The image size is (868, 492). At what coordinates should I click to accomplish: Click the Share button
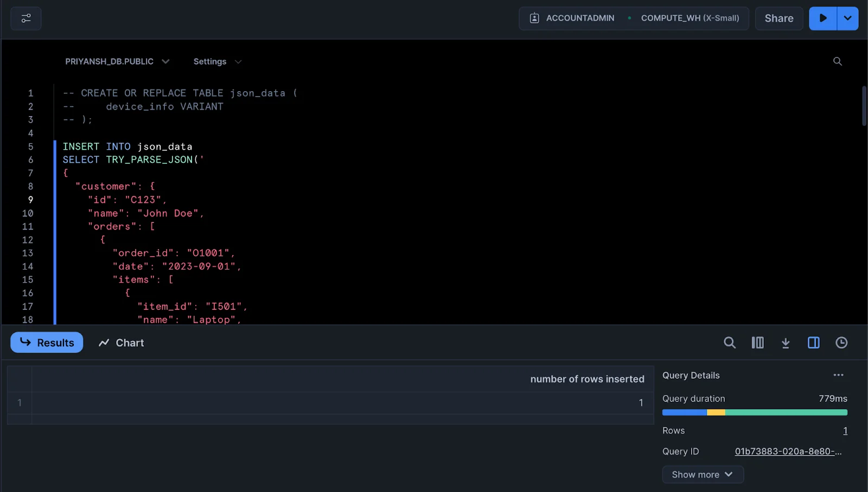tap(778, 18)
